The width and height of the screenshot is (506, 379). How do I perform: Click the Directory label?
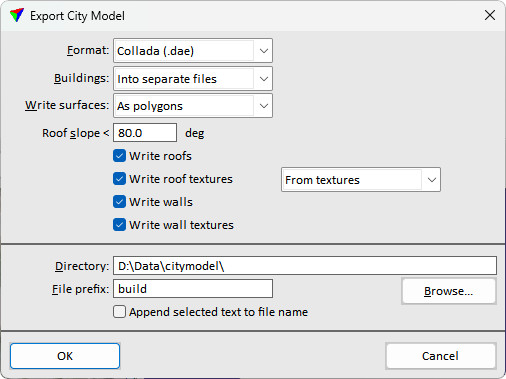coord(82,266)
